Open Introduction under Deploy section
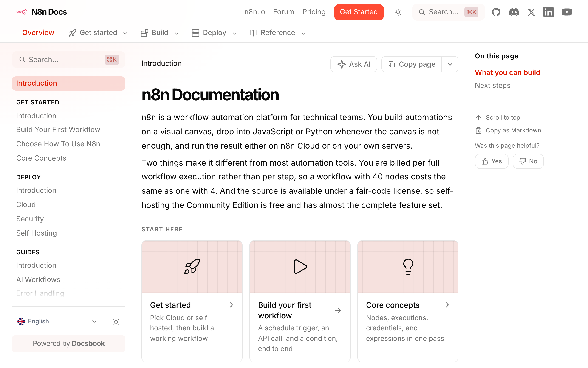Screen dimensions: 588x368 click(36, 190)
